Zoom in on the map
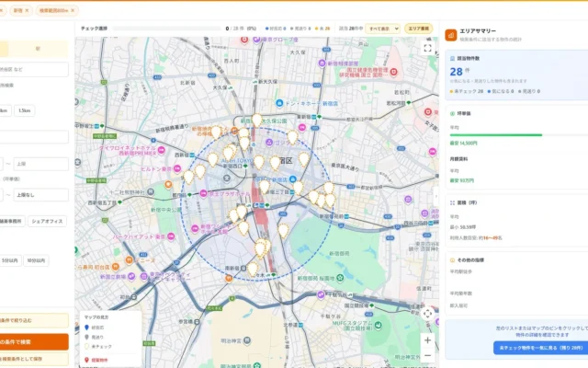Image resolution: width=588 pixels, height=368 pixels. pos(427,340)
